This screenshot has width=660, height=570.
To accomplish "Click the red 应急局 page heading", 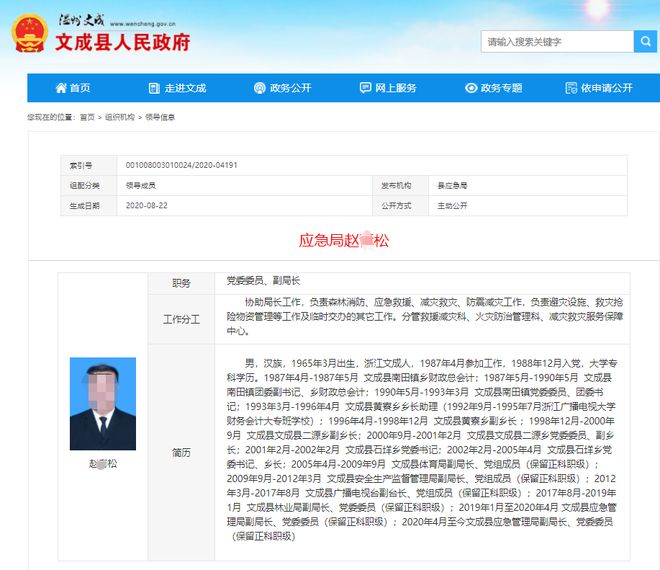I will 343,240.
